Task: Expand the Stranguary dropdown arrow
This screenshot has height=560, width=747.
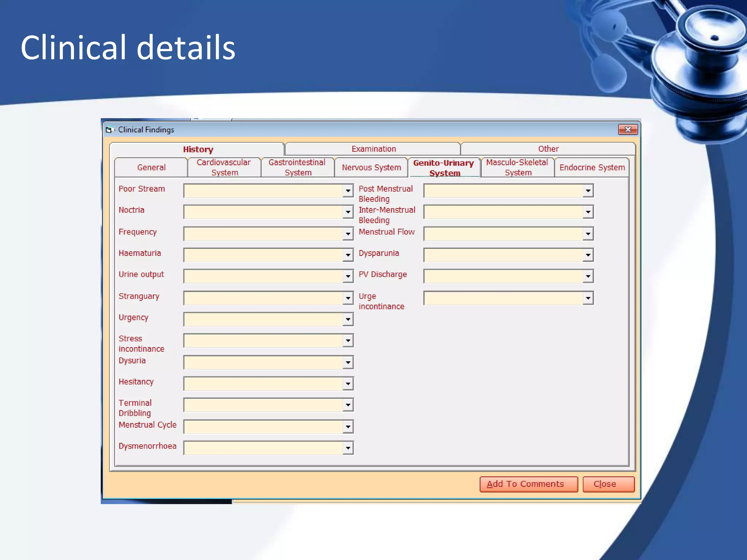Action: tap(348, 298)
